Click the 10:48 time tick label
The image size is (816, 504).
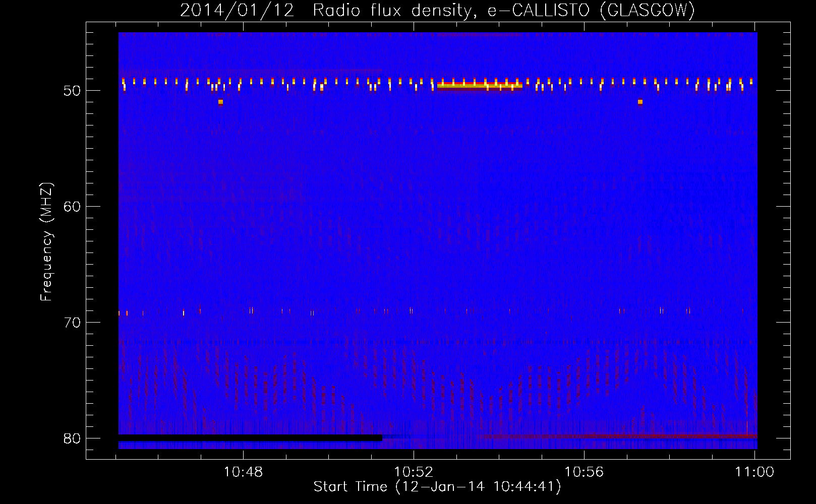pos(243,472)
